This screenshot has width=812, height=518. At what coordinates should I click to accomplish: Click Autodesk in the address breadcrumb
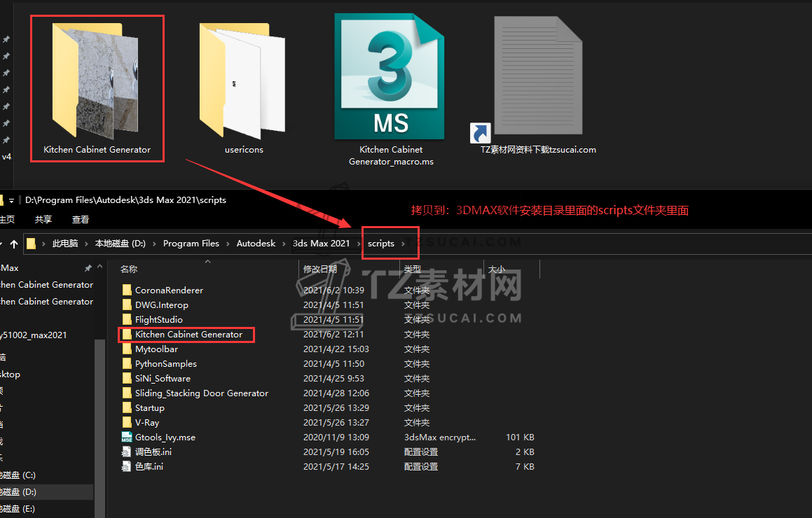click(256, 243)
